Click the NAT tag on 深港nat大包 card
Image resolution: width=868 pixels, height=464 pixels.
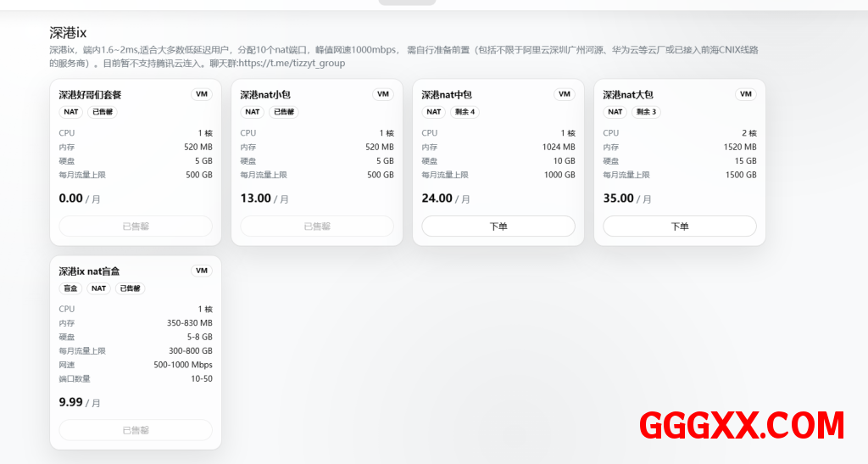615,112
